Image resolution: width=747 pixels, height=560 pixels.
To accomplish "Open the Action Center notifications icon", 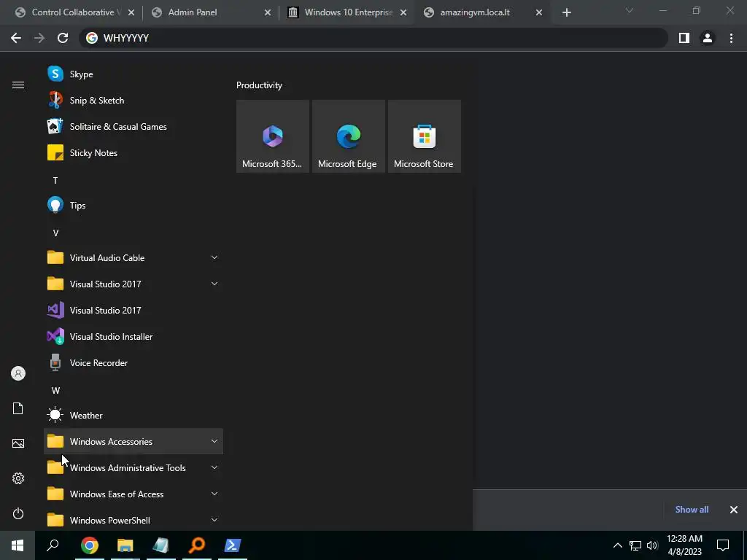I will coord(723,545).
